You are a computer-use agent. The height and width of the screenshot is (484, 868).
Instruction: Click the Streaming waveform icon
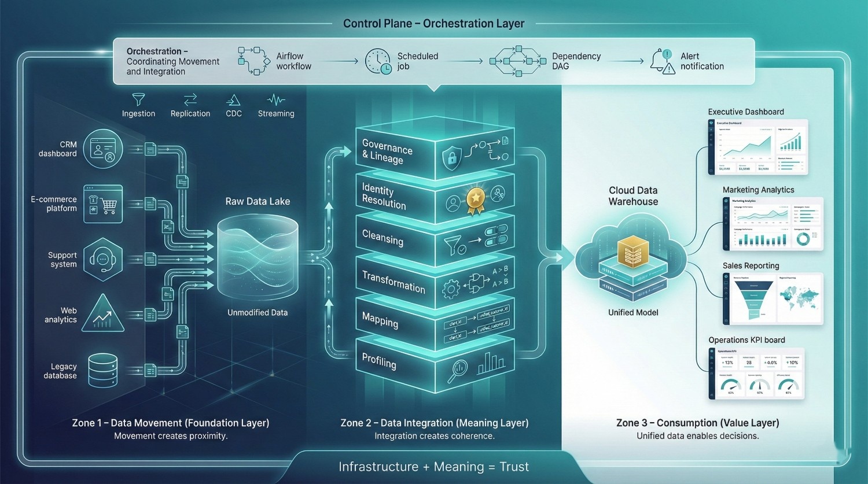(276, 99)
